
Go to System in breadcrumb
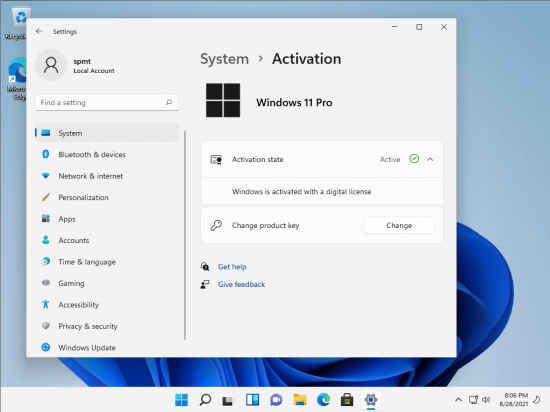[224, 59]
